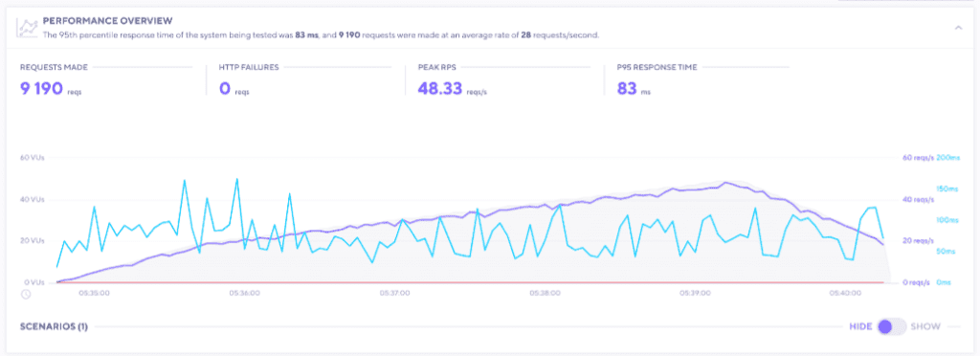Click the 05:40:00 time axis label
980x356 pixels.
(846, 292)
